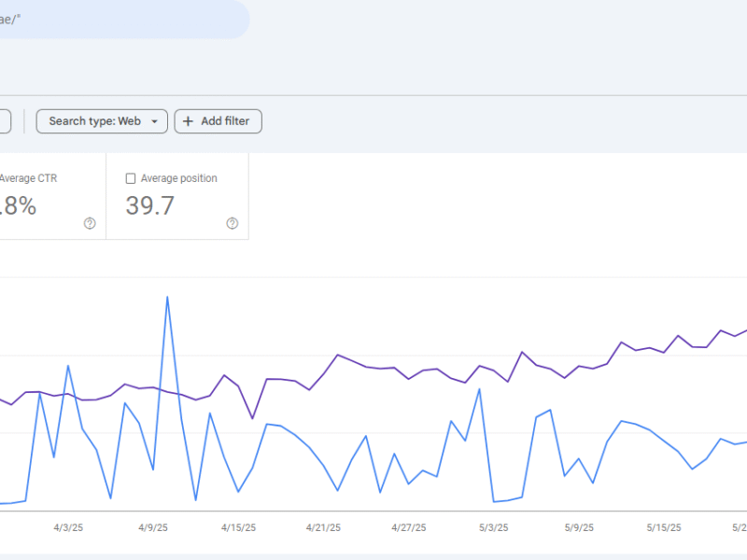Click the plus icon in Add filter
The image size is (747, 560).
tap(188, 121)
